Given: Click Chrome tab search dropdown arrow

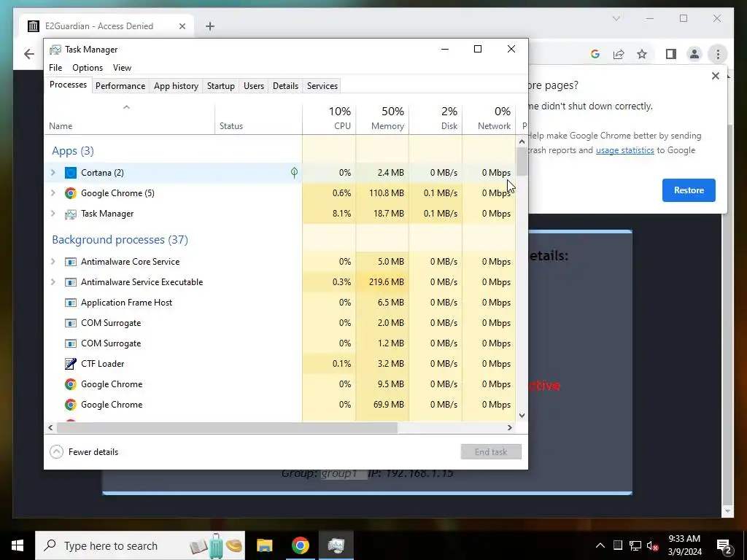Looking at the screenshot, I should (x=616, y=18).
